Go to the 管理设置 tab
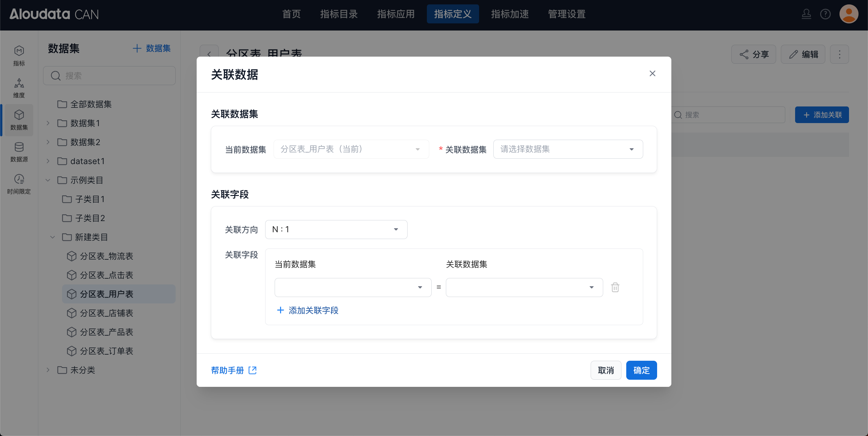Screen dimensions: 868x436 567,14
